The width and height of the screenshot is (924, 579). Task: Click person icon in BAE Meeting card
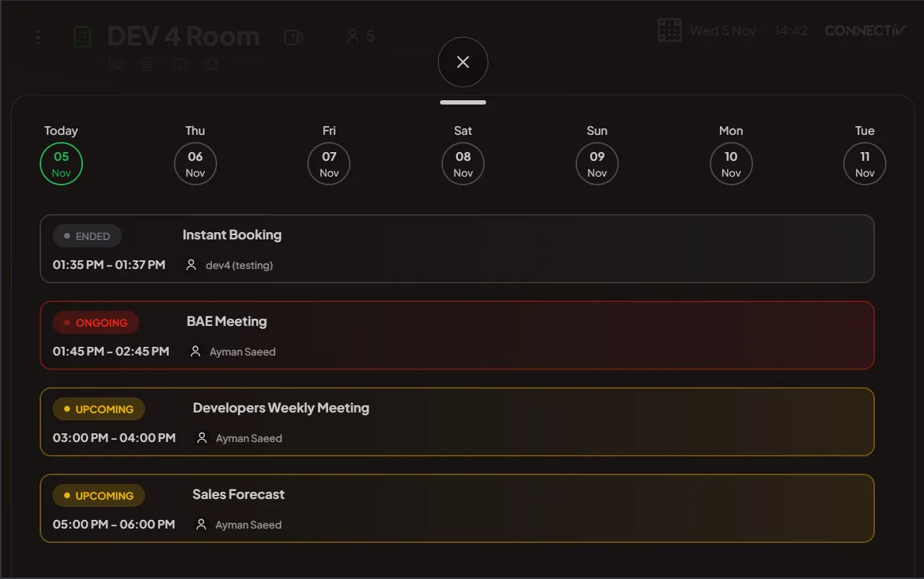pyautogui.click(x=195, y=351)
